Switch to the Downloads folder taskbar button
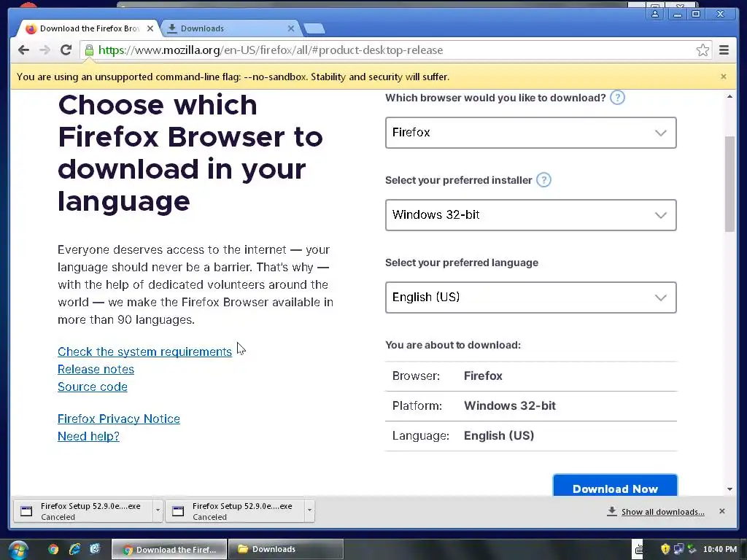This screenshot has width=747, height=560. coord(286,549)
